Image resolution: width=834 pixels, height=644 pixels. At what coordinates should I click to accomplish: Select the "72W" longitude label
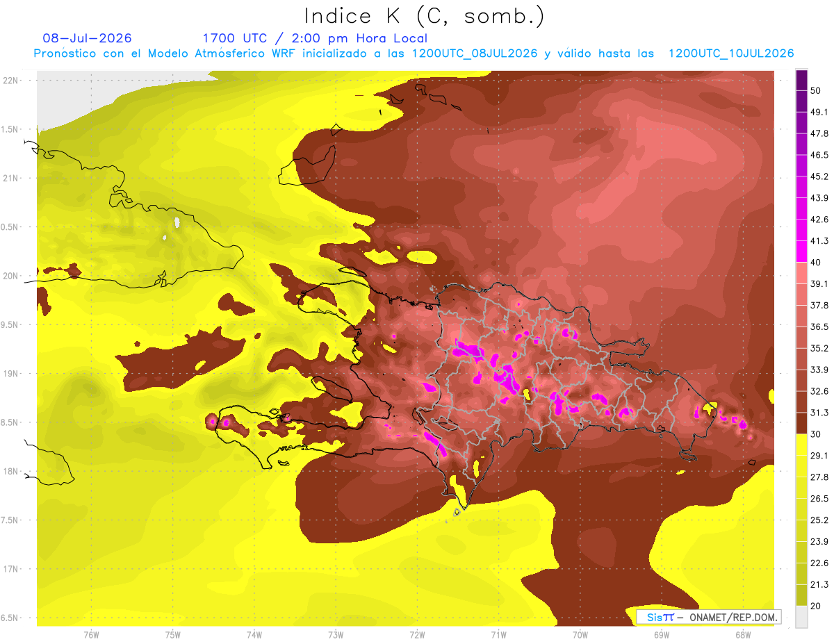click(x=417, y=635)
